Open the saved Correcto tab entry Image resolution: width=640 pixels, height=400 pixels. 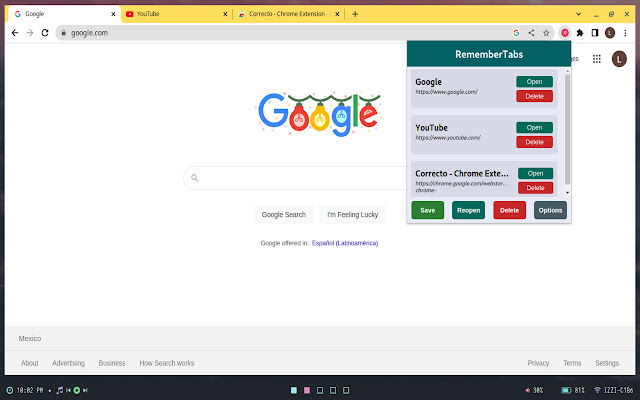[536, 173]
